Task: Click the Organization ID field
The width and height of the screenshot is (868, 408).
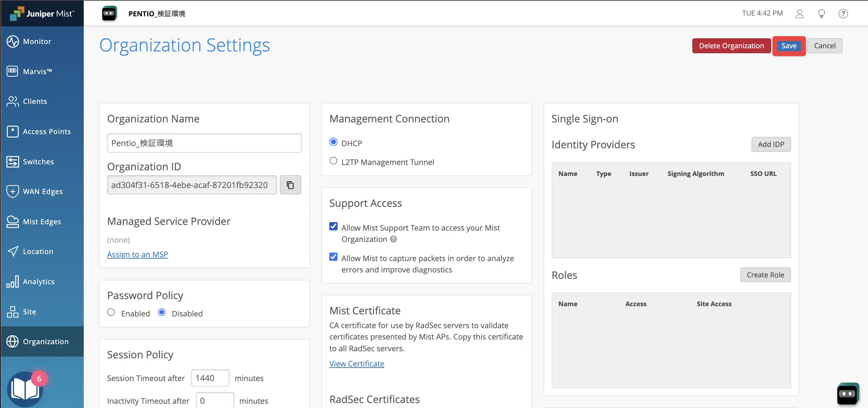Action: coord(192,185)
